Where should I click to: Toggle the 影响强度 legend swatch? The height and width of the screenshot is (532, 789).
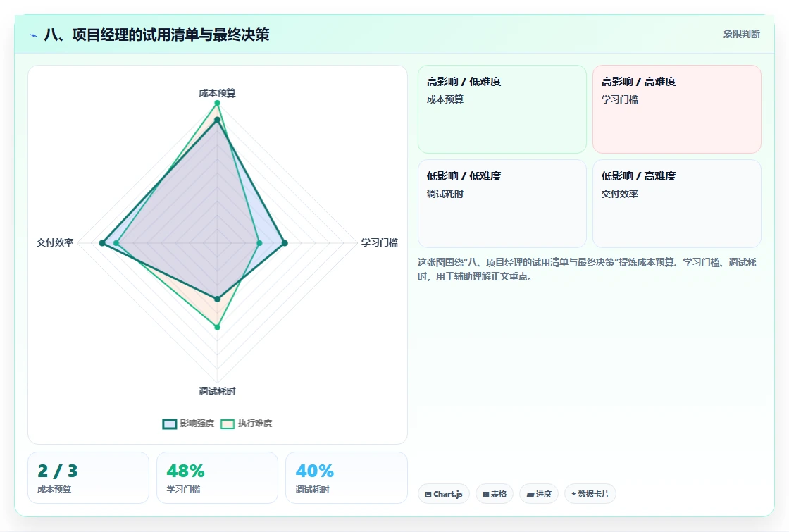(x=170, y=423)
